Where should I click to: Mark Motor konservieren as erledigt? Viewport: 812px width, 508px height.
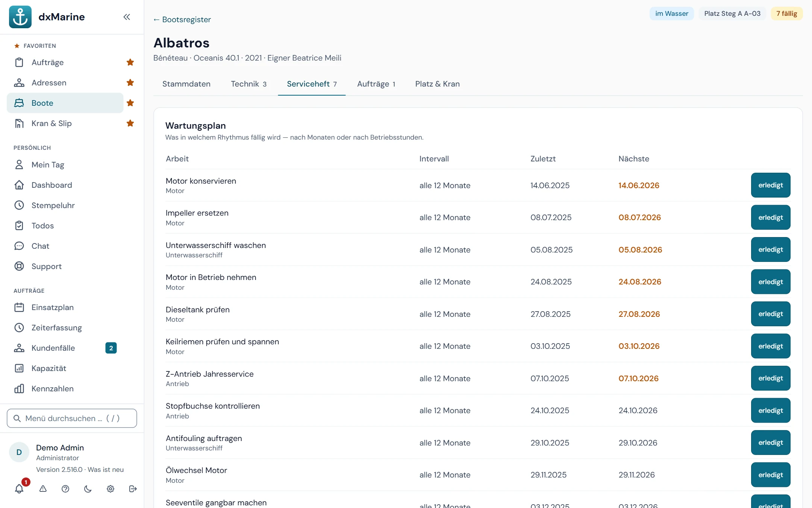click(x=771, y=185)
